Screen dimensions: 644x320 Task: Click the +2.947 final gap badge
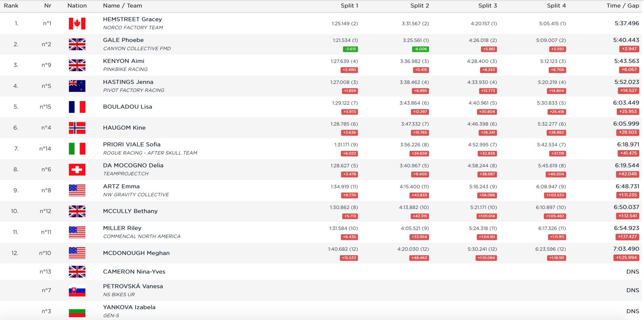click(629, 49)
